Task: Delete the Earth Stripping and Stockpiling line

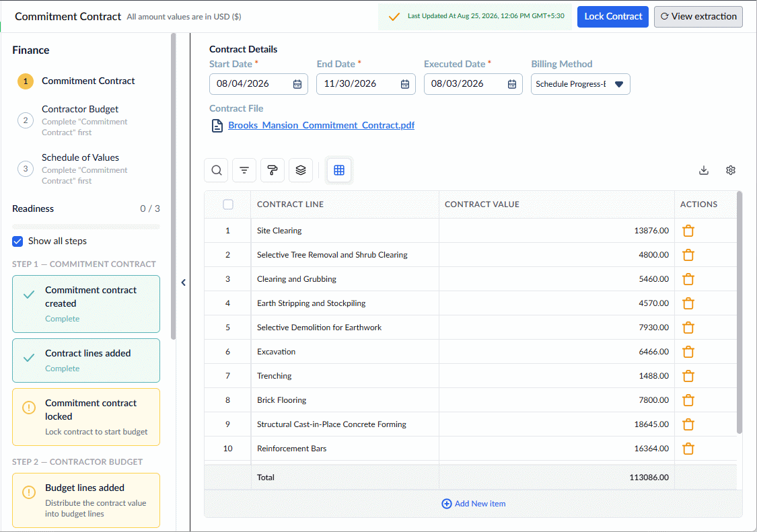Action: point(688,303)
